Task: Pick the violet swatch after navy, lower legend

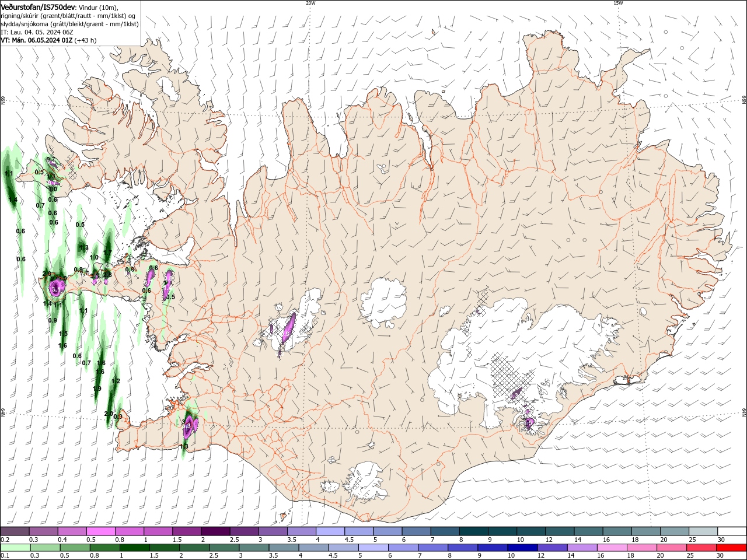Action: tap(553, 548)
